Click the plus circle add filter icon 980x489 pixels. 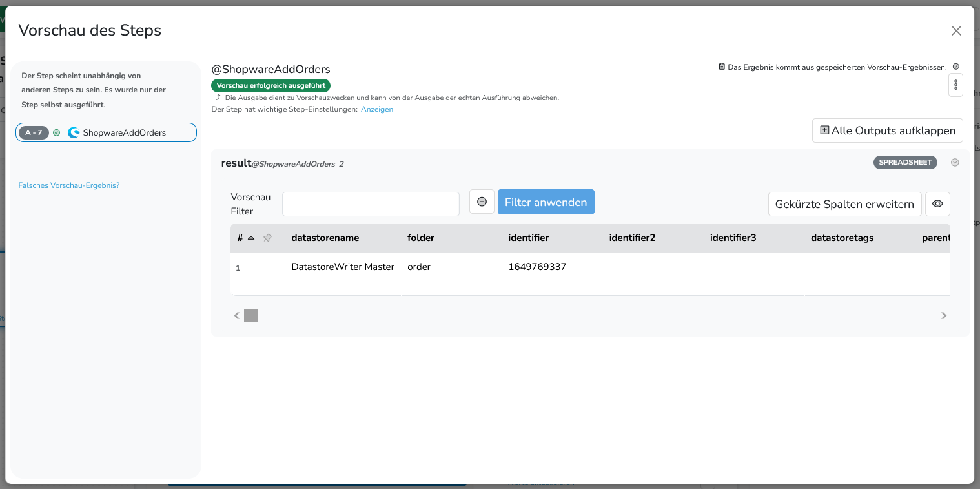(x=482, y=202)
